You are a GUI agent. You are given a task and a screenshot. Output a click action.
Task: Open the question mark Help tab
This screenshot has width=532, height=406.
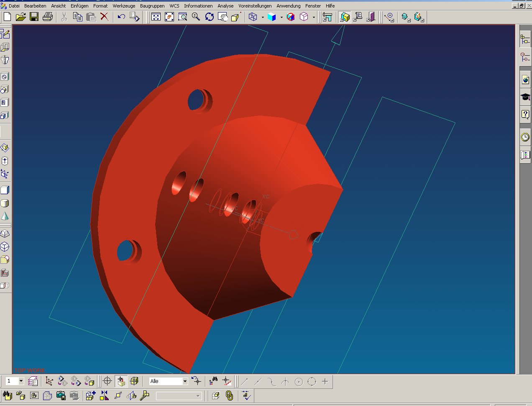525,114
